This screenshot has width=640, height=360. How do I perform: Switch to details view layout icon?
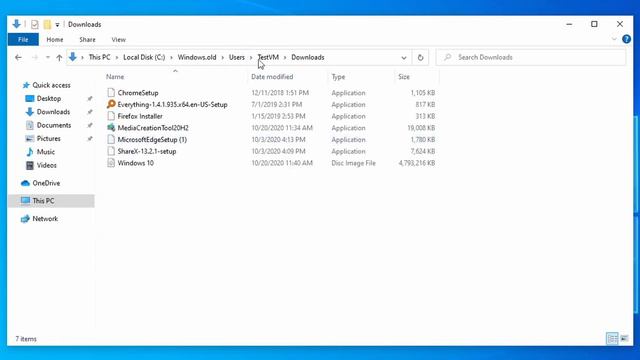[x=612, y=338]
